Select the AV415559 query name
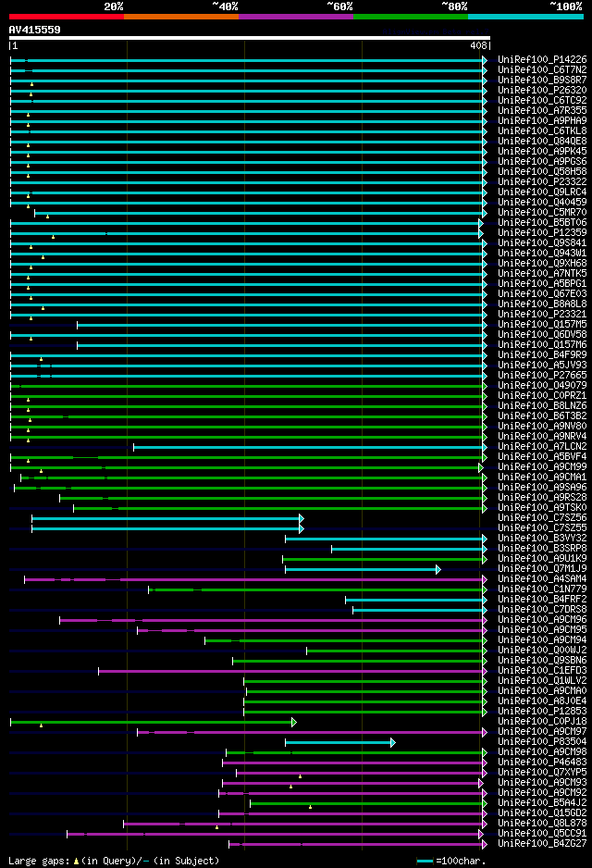Screen dimensions: 592x868 [x=35, y=30]
